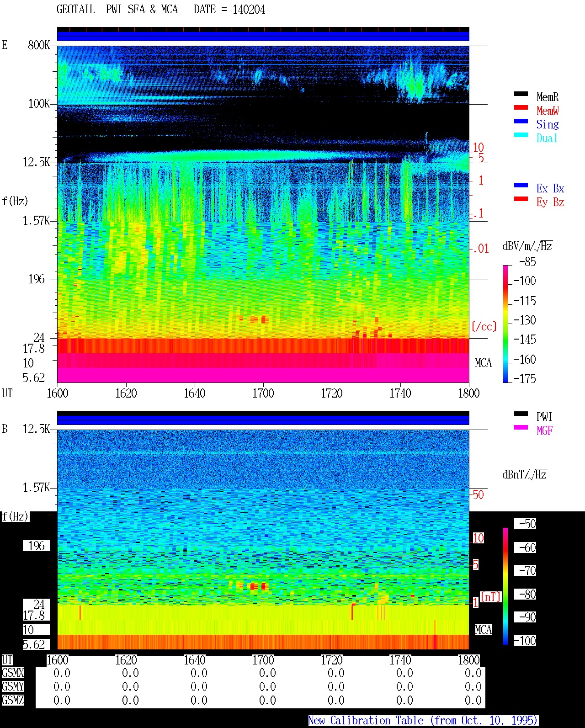Click the blue Ex Bx legend swatch
Screen dimensions: 585x728
coord(521,186)
